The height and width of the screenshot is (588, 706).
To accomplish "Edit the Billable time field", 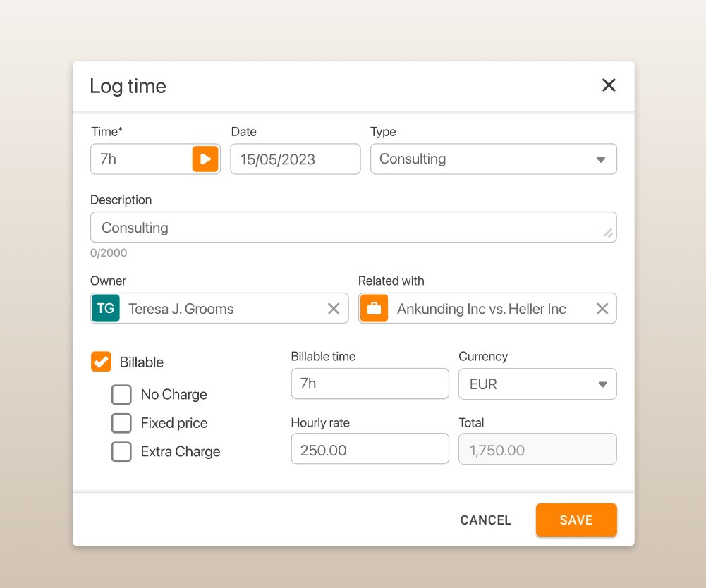I will (370, 384).
